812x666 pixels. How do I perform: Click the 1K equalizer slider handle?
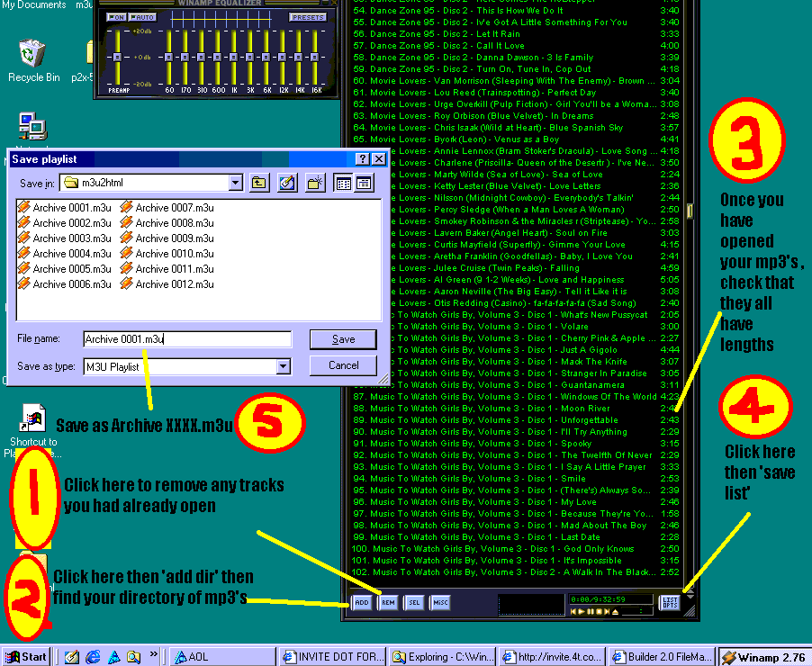pos(233,57)
